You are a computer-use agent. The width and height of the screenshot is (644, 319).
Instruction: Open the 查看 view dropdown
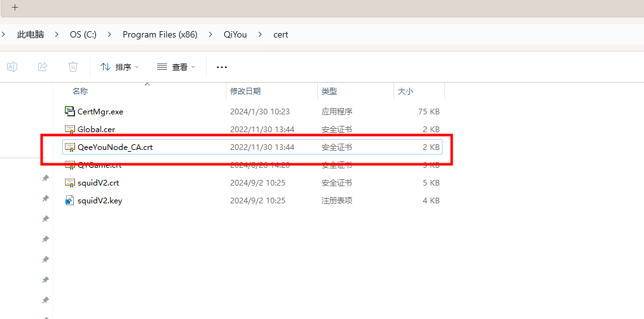coord(176,67)
